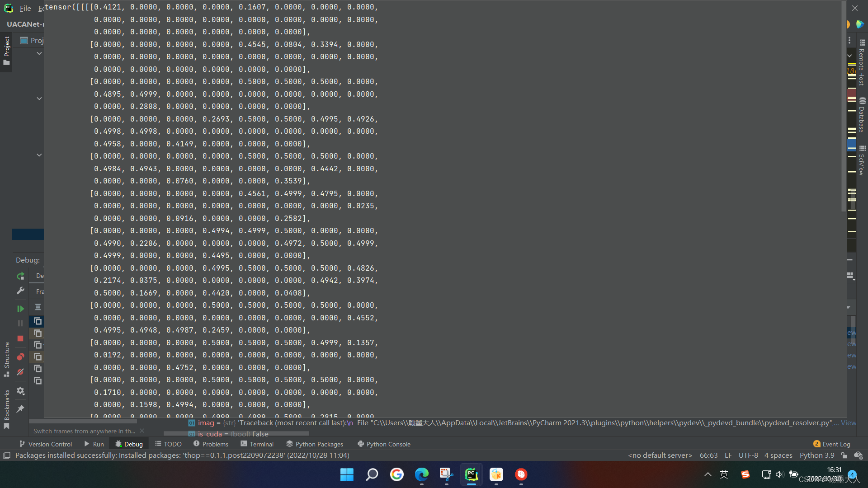
Task: Open debugger settings wrench icon
Action: pos(20,291)
